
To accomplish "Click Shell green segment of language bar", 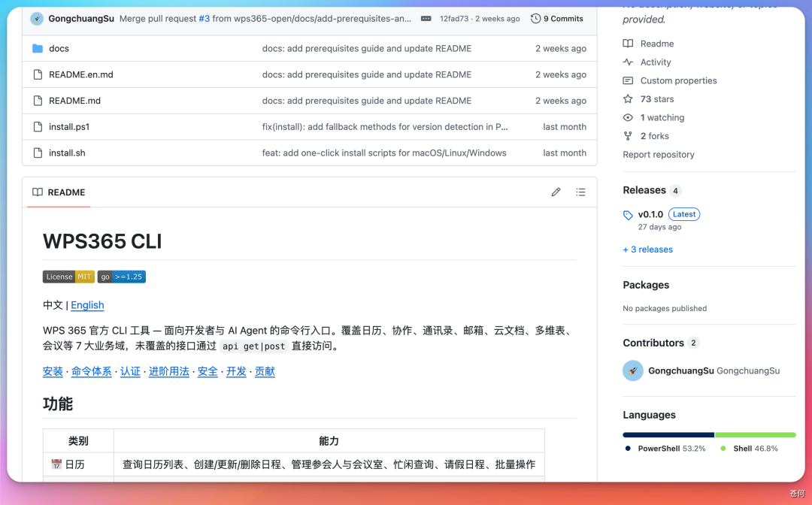I will point(756,435).
